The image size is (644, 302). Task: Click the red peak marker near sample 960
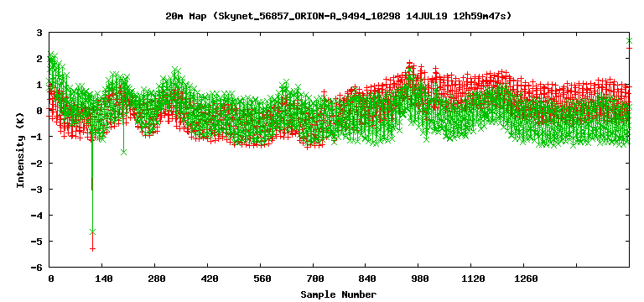click(x=409, y=62)
